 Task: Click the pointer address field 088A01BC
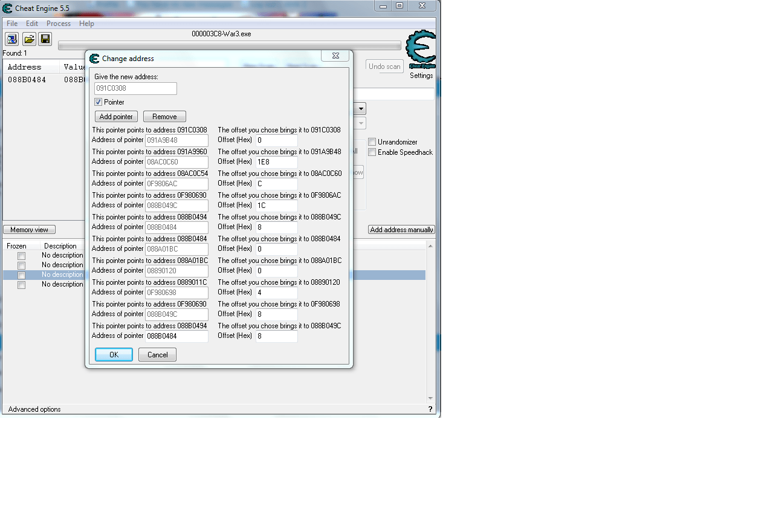(177, 249)
